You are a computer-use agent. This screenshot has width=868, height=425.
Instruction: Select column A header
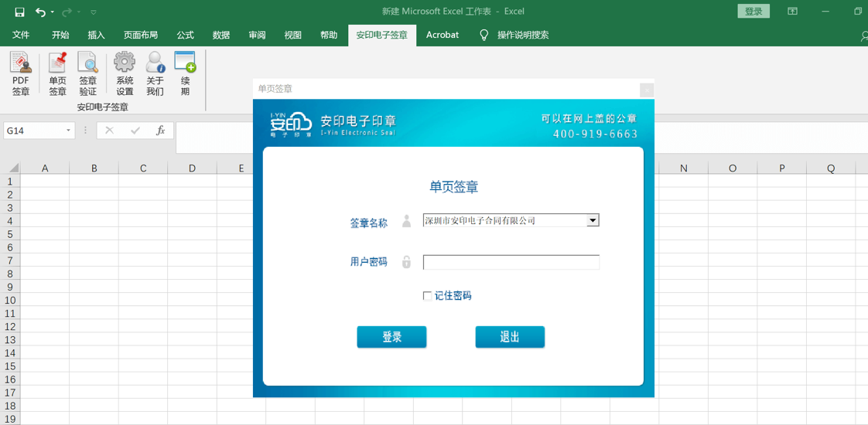click(x=45, y=168)
